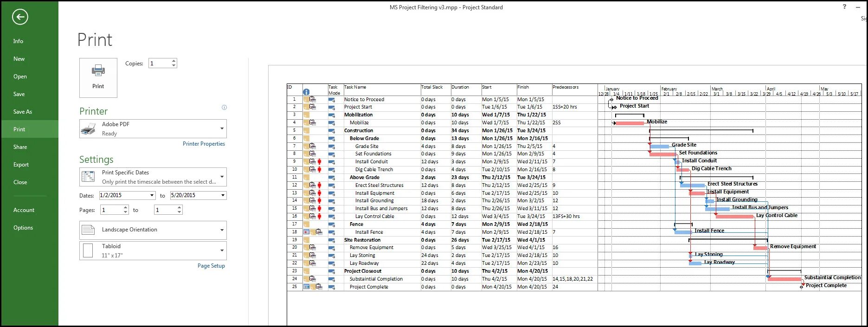Viewport: 868px width, 327px height.
Task: Click the printer info circle icon
Action: [x=224, y=108]
